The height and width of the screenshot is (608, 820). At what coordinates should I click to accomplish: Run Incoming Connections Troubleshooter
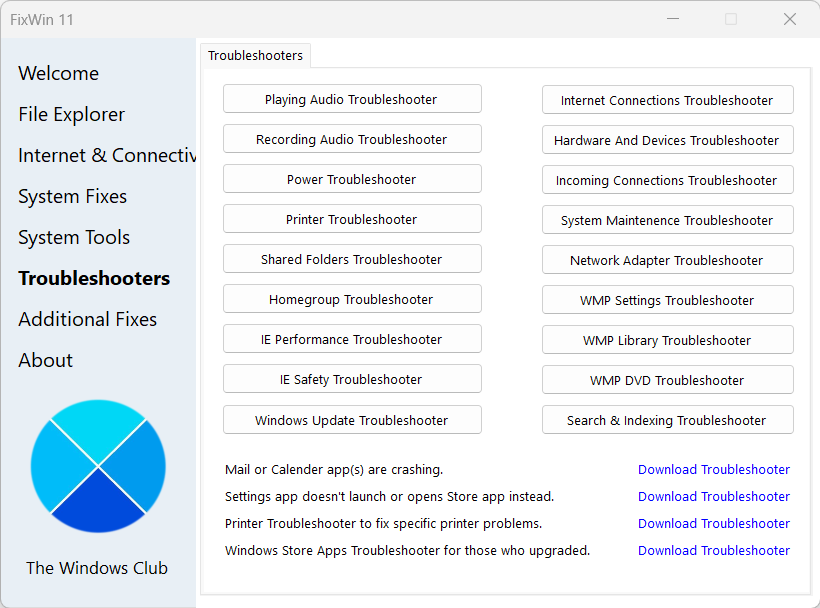tap(667, 180)
